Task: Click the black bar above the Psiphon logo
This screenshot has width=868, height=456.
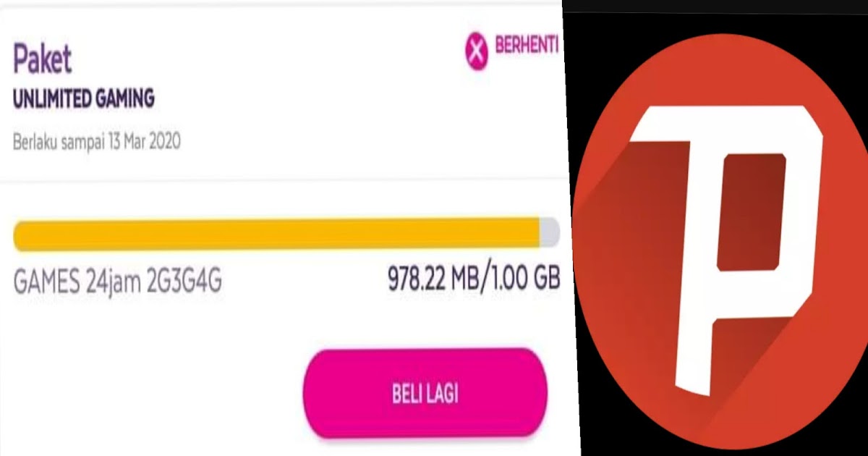Action: 715,6
